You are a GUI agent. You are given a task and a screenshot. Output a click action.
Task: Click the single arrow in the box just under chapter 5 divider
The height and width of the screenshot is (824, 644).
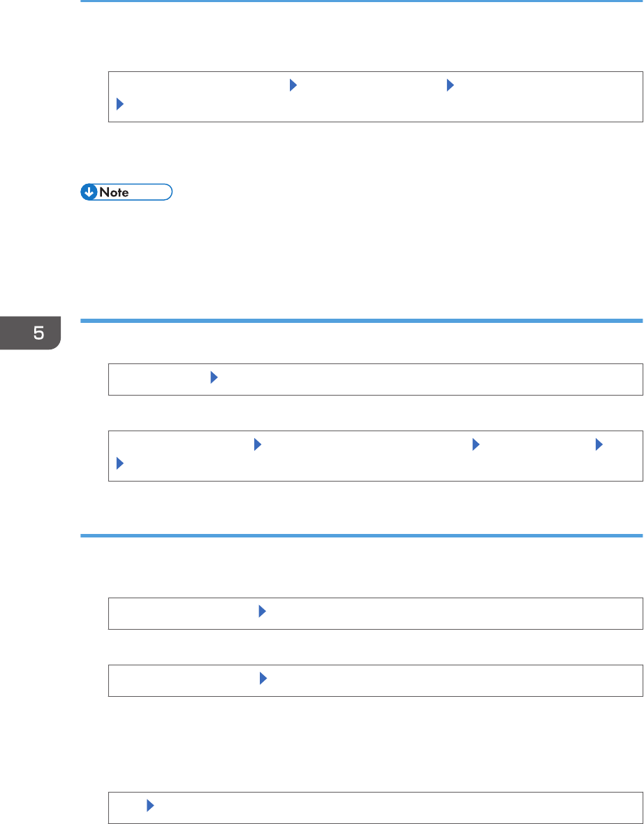[x=214, y=377]
